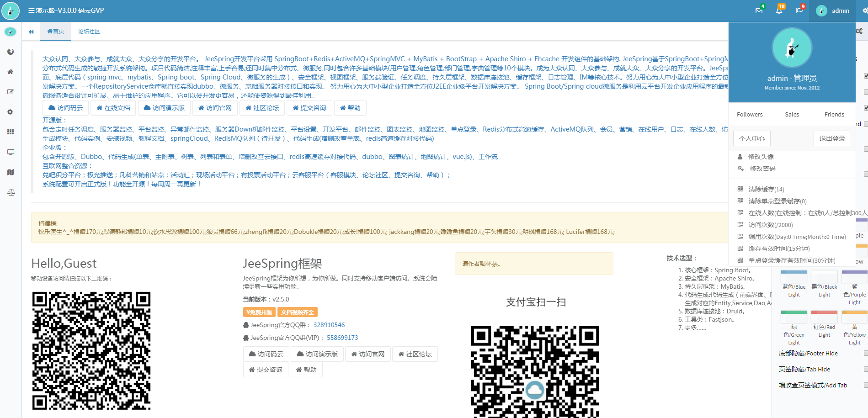The width and height of the screenshot is (868, 418).
Task: Open the Sales link
Action: [792, 115]
